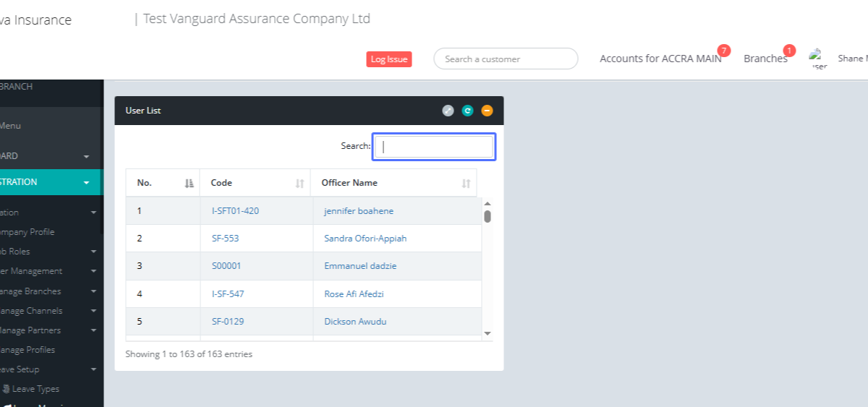The image size is (868, 407).
Task: Open user code SF-553 link
Action: point(225,239)
